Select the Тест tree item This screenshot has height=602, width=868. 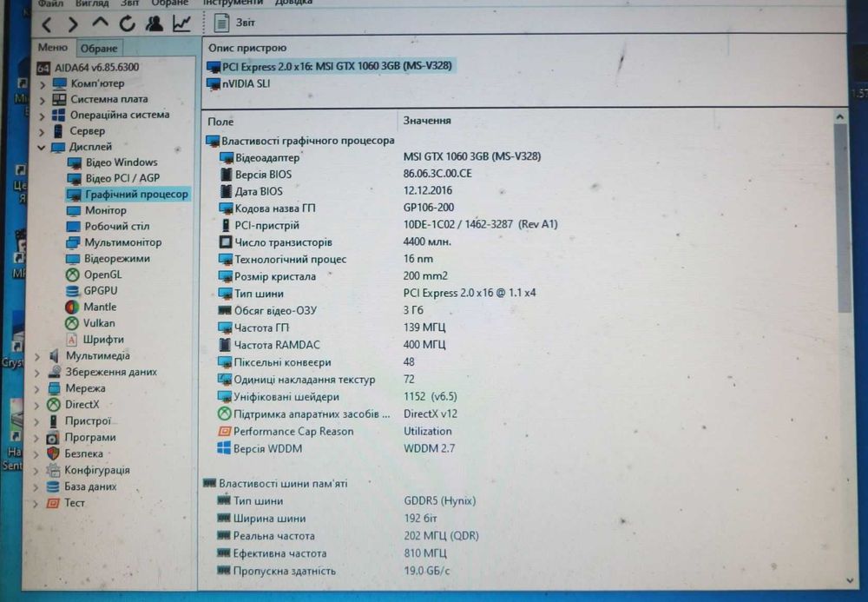coord(66,504)
